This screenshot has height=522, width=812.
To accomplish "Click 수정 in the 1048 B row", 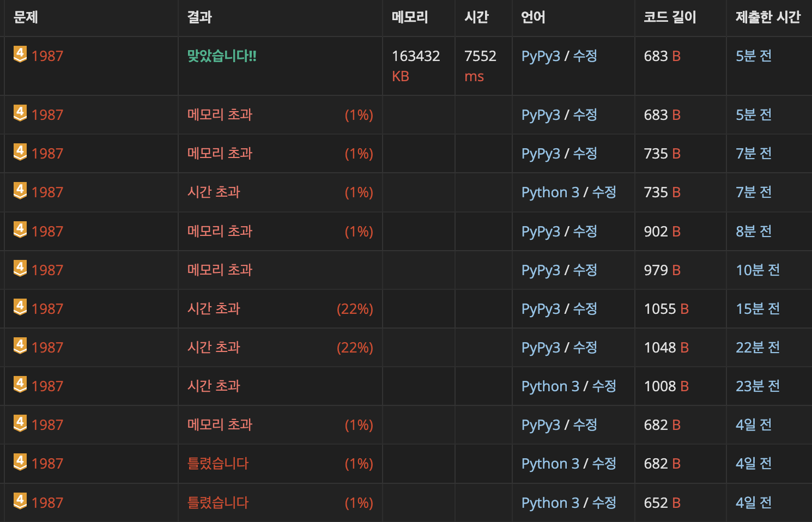I will 585,348.
